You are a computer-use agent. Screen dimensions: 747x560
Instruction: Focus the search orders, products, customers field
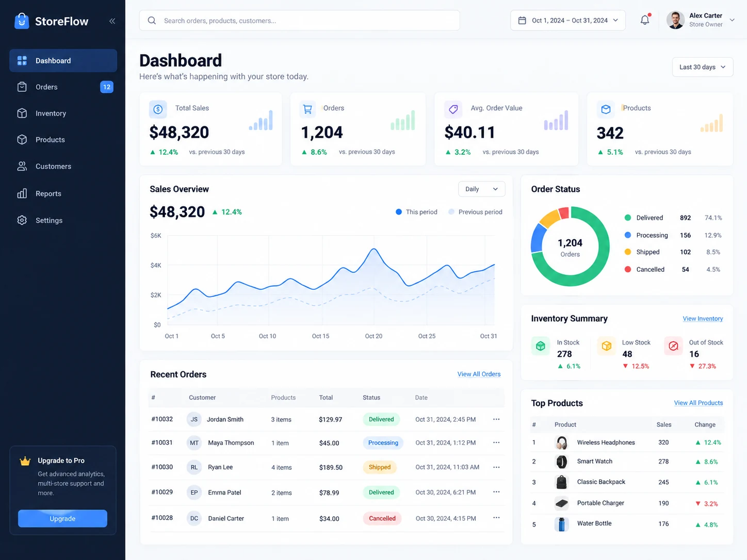pos(299,21)
